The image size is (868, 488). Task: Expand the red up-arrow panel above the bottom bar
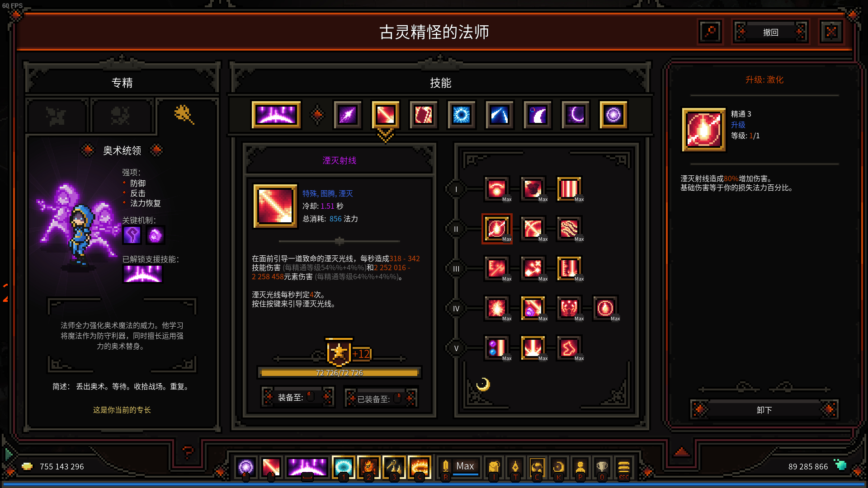pos(682,451)
